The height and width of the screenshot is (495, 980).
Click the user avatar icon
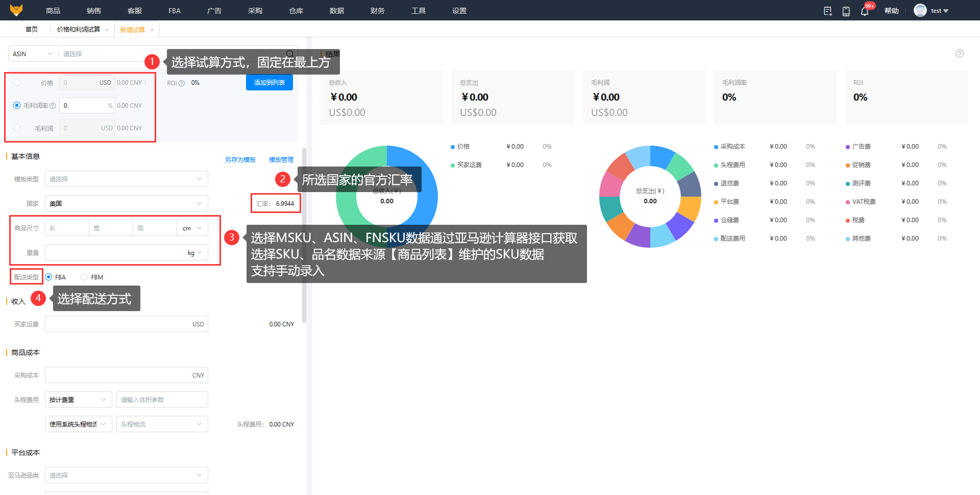[x=920, y=10]
